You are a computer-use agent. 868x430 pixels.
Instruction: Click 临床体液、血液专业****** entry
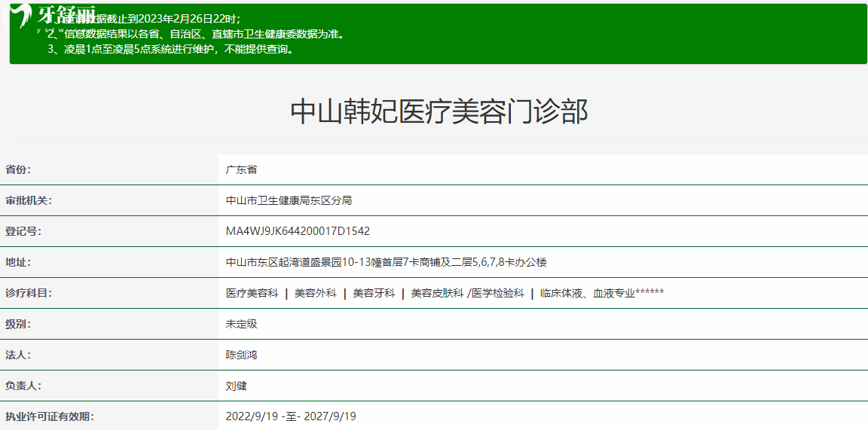coord(602,293)
